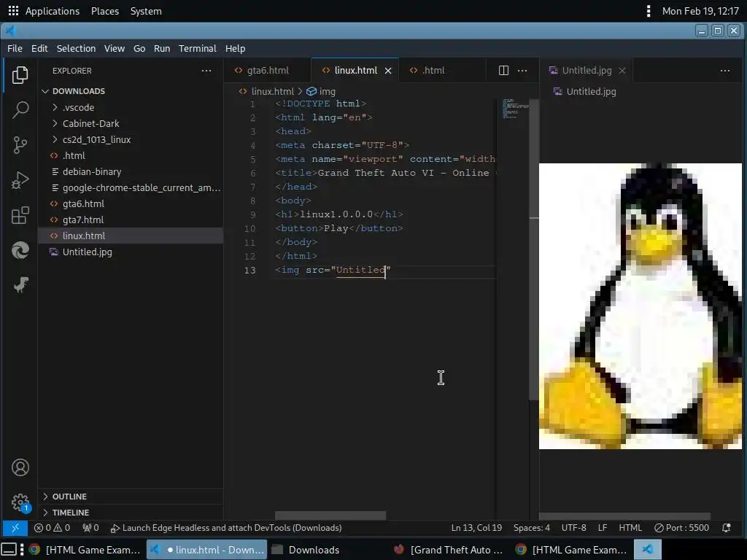Click the Port : 5500 status item
The width and height of the screenshot is (747, 560).
pyautogui.click(x=681, y=528)
